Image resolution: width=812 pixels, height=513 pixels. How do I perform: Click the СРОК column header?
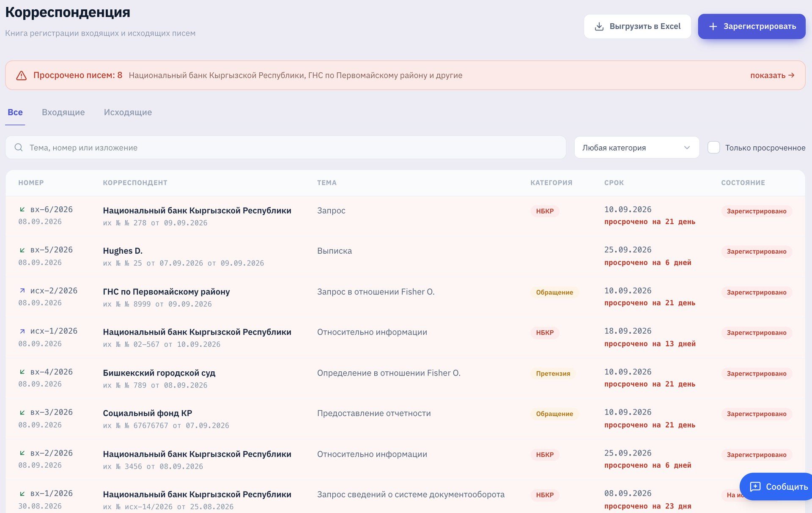614,183
